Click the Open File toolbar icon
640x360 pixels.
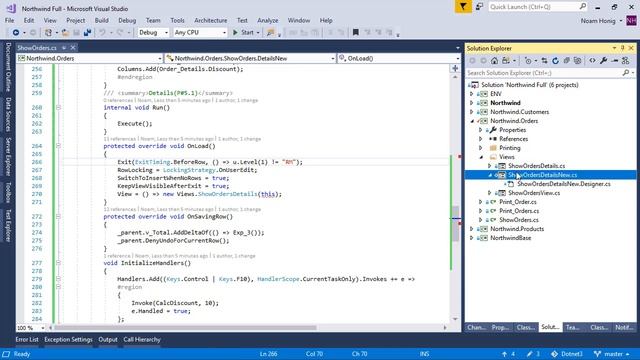click(65, 32)
